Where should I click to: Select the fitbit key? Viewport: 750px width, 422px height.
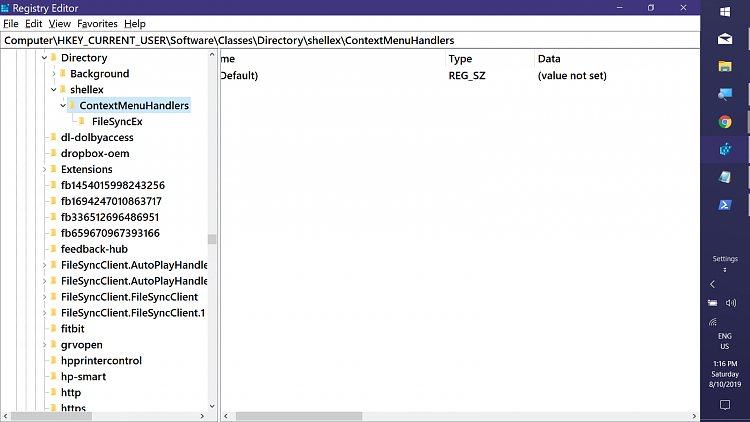pyautogui.click(x=72, y=329)
